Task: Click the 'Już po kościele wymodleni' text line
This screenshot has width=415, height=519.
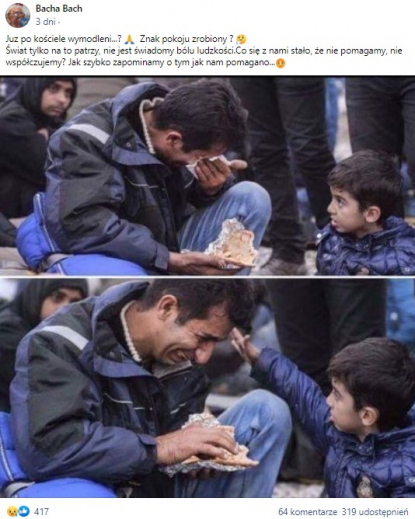Action: pos(64,39)
